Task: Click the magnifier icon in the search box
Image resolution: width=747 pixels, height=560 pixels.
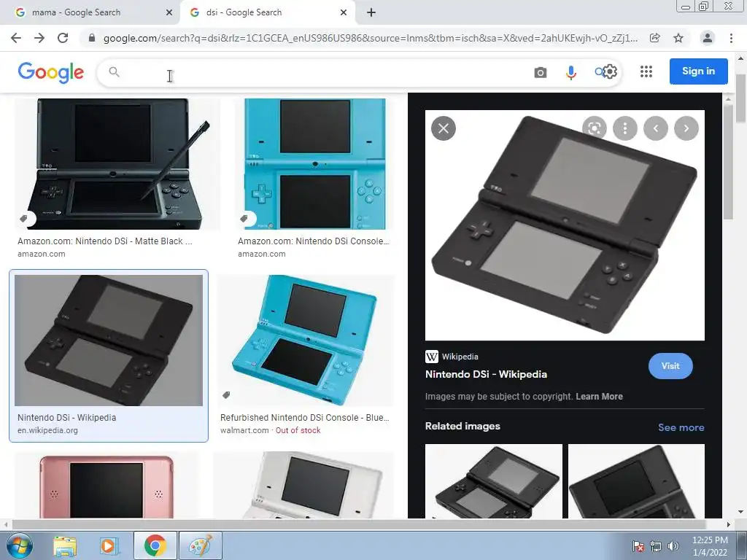Action: point(114,72)
